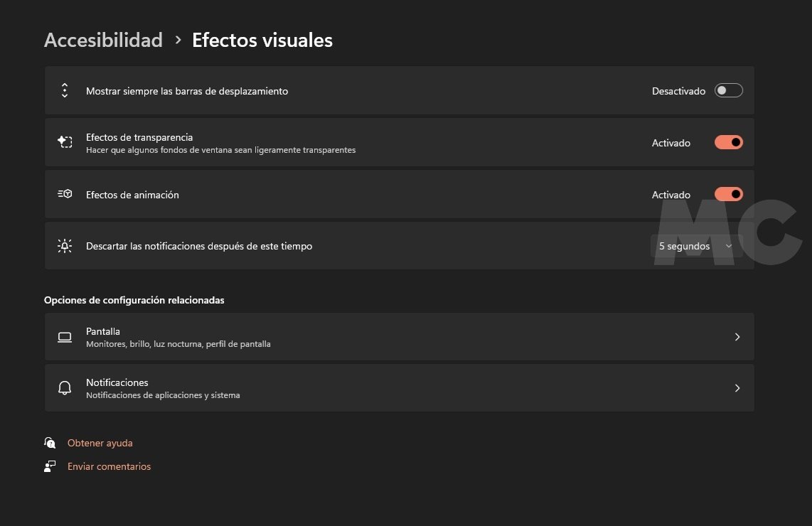Select the Efectos visuales breadcrumb title
The width and height of the screenshot is (812, 526).
pos(262,40)
